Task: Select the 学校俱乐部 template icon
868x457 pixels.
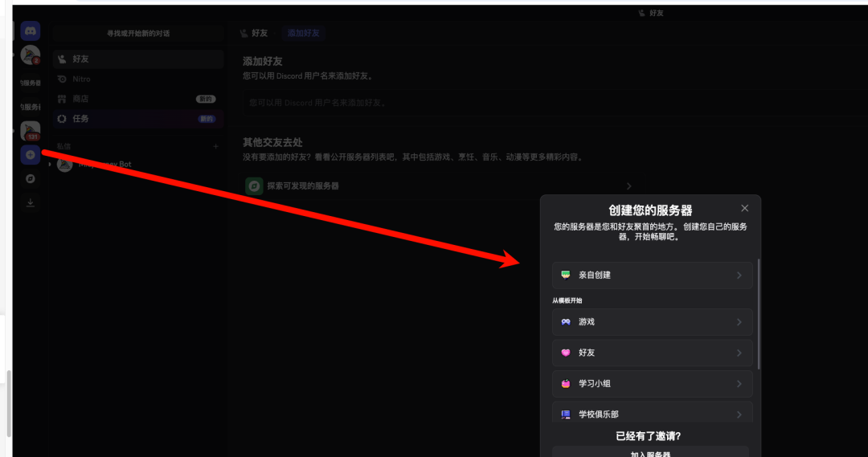Action: pos(566,414)
